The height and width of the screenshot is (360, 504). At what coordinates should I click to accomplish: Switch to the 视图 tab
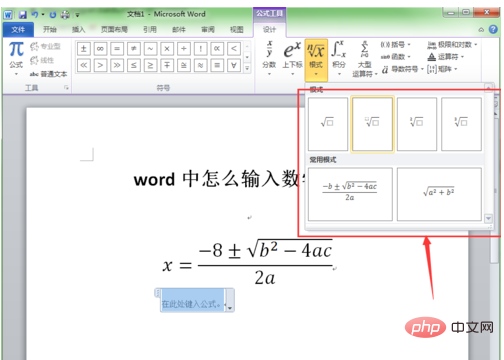click(x=237, y=30)
